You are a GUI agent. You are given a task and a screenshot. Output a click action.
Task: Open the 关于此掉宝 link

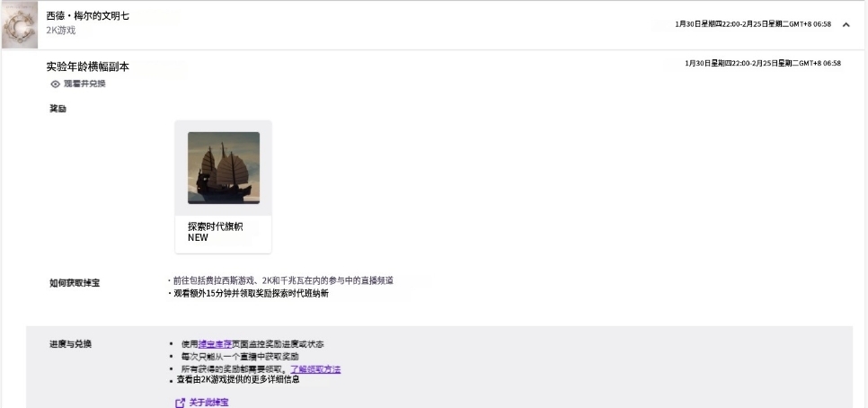tap(208, 403)
